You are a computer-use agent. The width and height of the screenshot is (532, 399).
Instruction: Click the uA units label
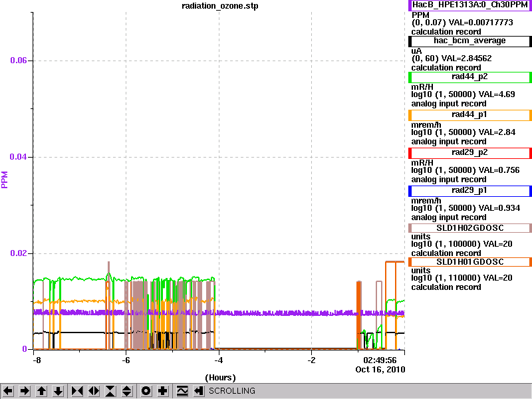pos(416,51)
